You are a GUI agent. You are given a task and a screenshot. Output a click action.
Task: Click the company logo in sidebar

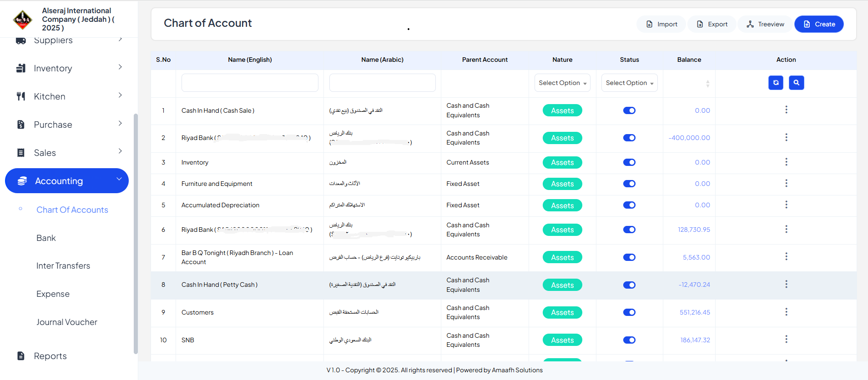coord(22,19)
